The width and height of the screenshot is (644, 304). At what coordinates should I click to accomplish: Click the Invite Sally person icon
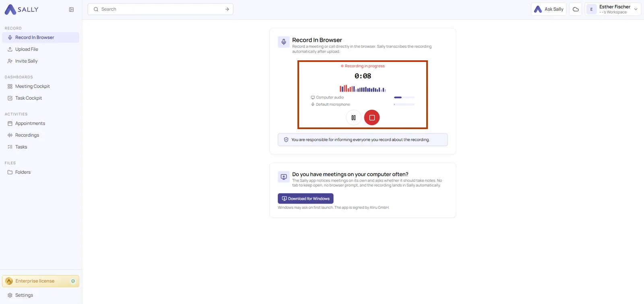coord(10,61)
